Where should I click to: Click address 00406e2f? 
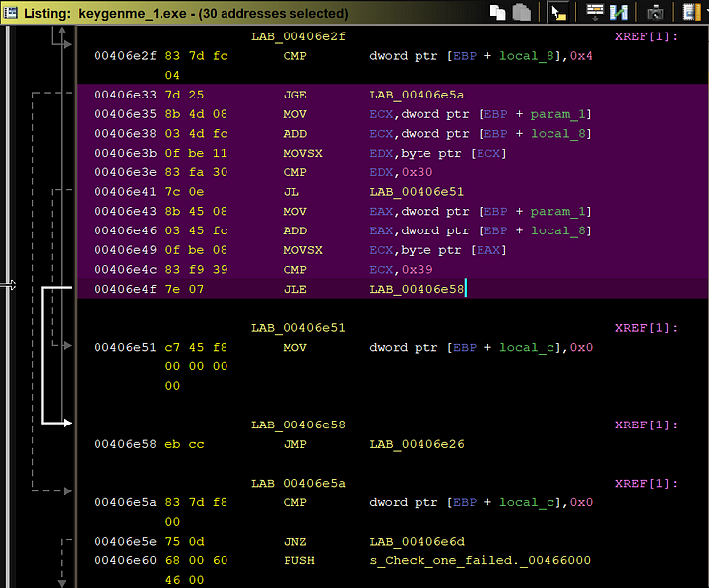[125, 56]
